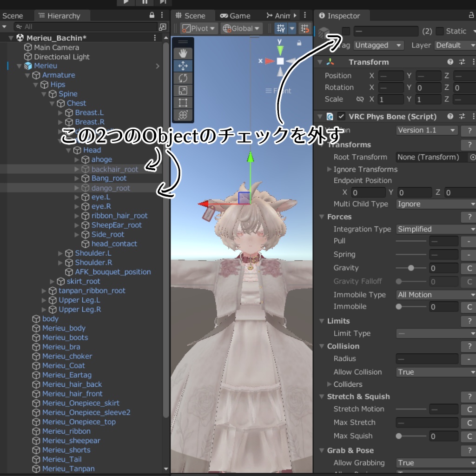
Task: Toggle the Static checkbox
Action: click(x=440, y=31)
